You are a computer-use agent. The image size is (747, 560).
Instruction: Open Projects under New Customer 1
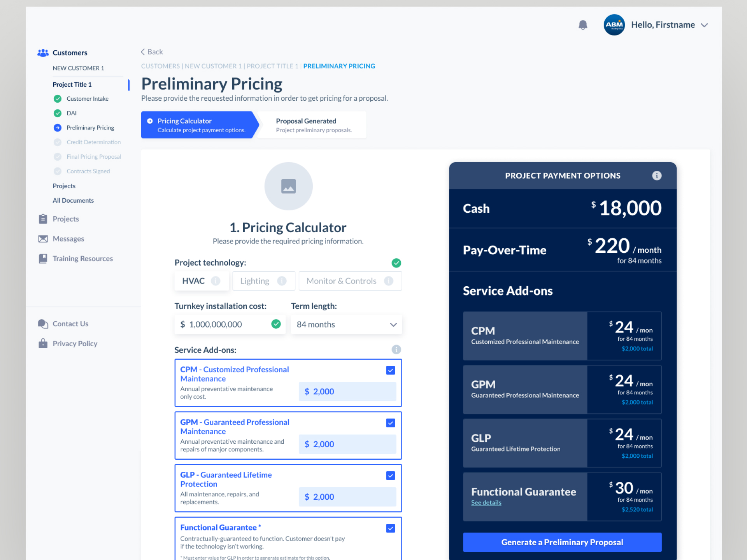(64, 186)
